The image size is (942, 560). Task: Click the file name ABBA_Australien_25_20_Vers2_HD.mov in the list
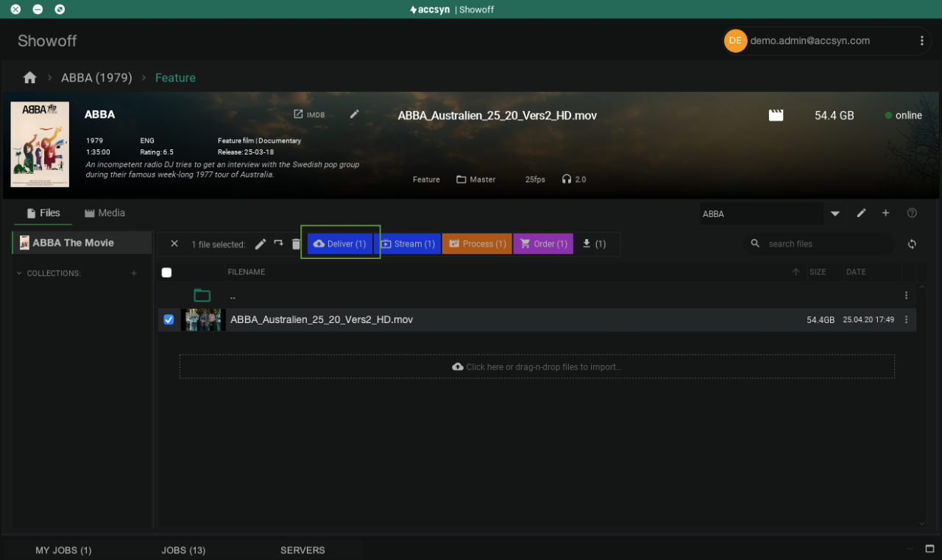(x=322, y=319)
